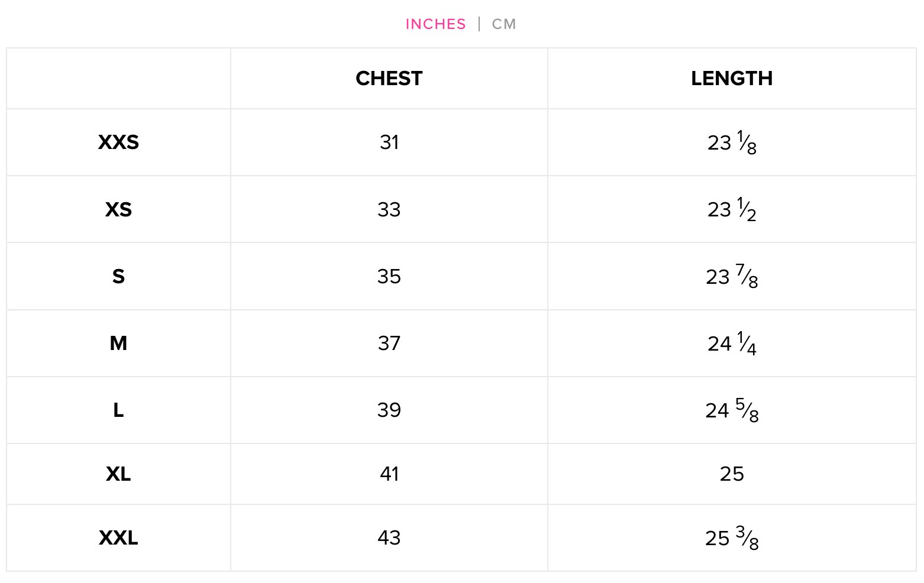Select the XL size row label
This screenshot has height=583, width=924.
coord(118,474)
